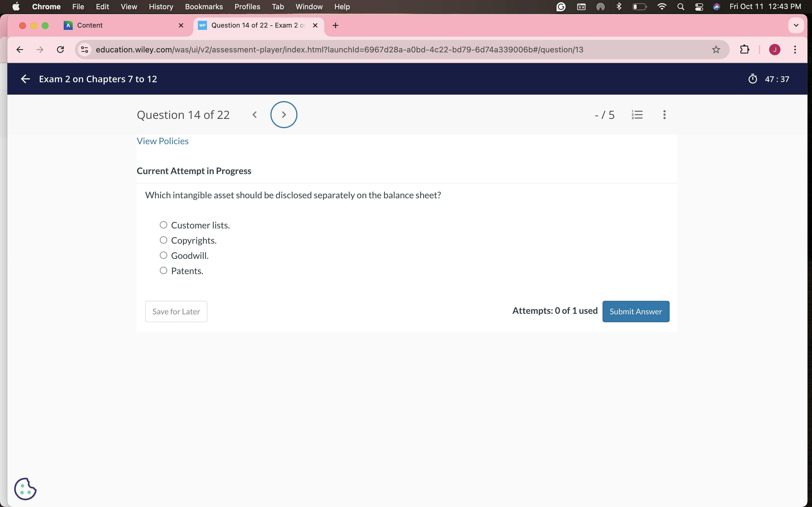
Task: Click the Submit Answer button
Action: pos(636,311)
